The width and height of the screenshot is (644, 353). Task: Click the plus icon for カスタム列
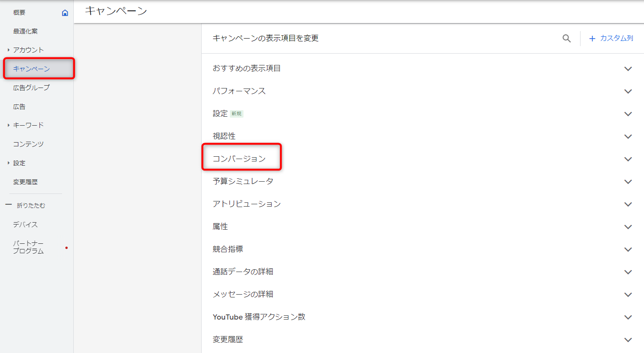coord(592,39)
